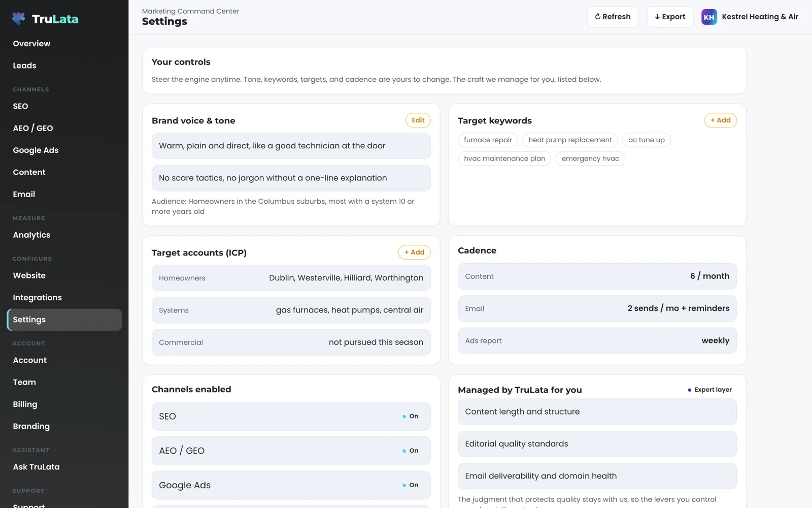Click the Export button
Image resolution: width=812 pixels, height=508 pixels.
pyautogui.click(x=670, y=17)
